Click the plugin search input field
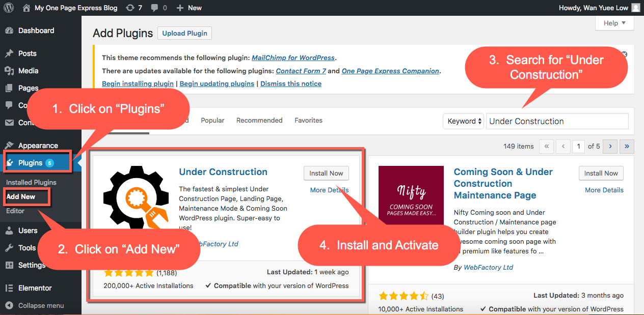The image size is (644, 315). point(557,121)
